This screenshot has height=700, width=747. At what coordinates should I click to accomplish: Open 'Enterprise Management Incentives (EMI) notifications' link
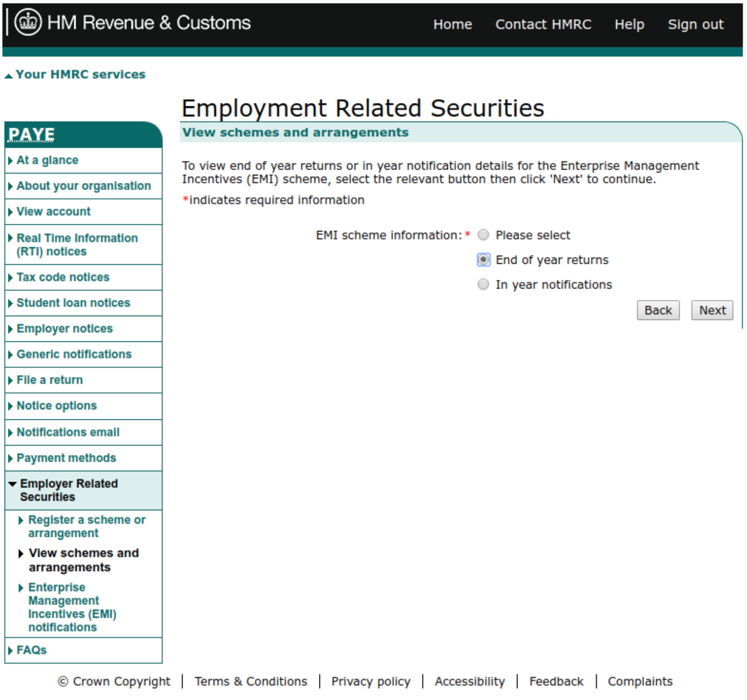pyautogui.click(x=72, y=607)
